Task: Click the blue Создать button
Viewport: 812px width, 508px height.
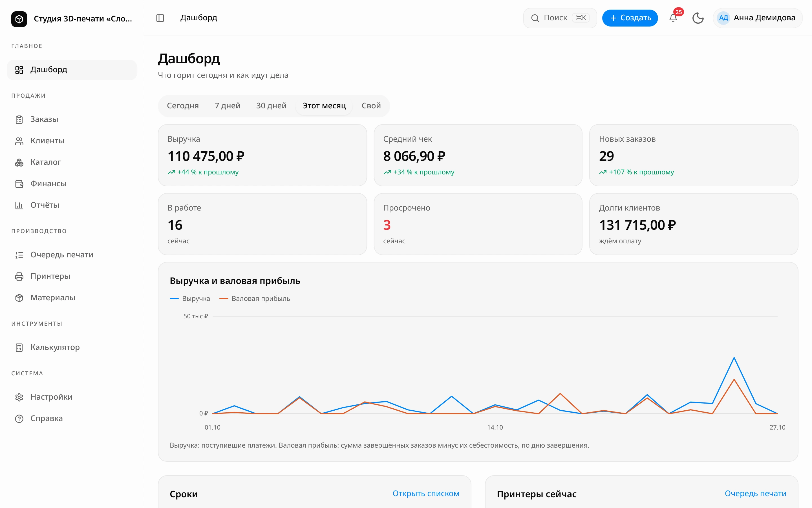Action: pyautogui.click(x=630, y=18)
